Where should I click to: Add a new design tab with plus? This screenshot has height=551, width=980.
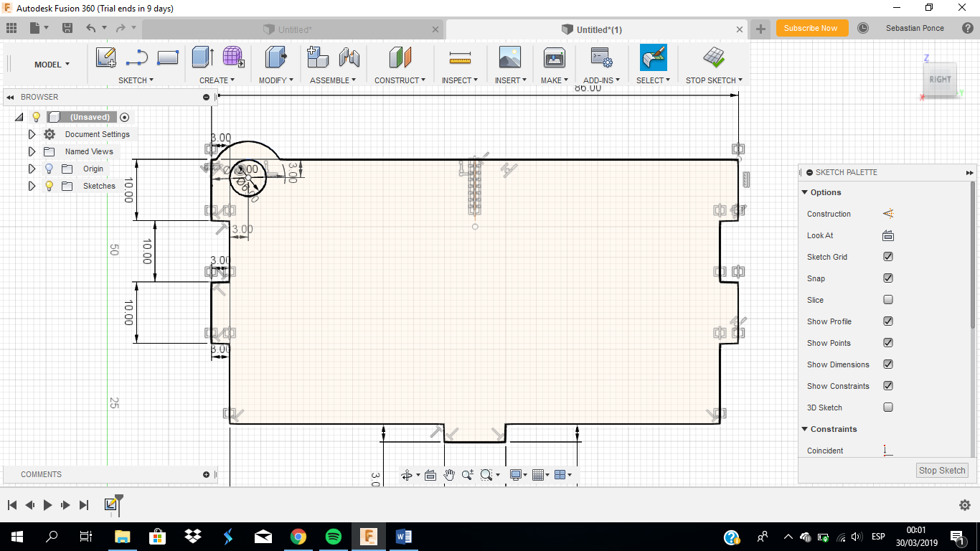coord(760,29)
